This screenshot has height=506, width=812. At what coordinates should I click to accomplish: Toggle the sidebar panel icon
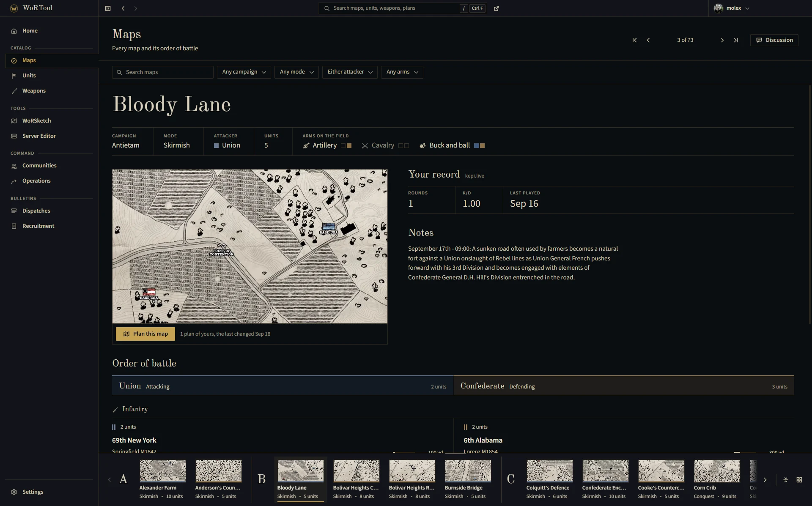pyautogui.click(x=108, y=8)
